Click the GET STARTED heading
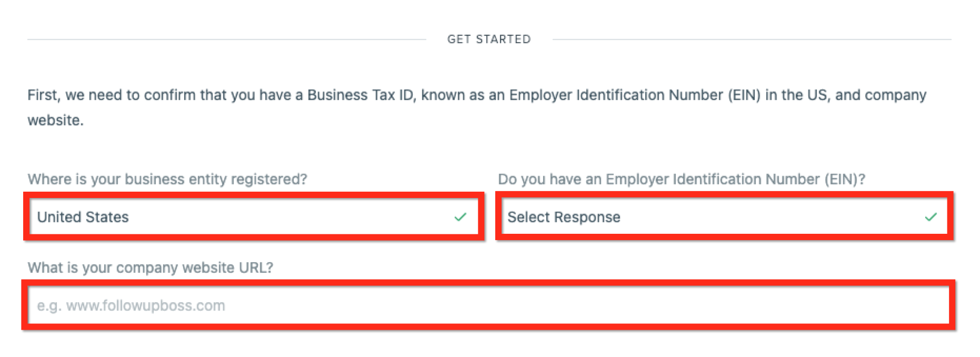The height and width of the screenshot is (357, 980). [x=489, y=38]
